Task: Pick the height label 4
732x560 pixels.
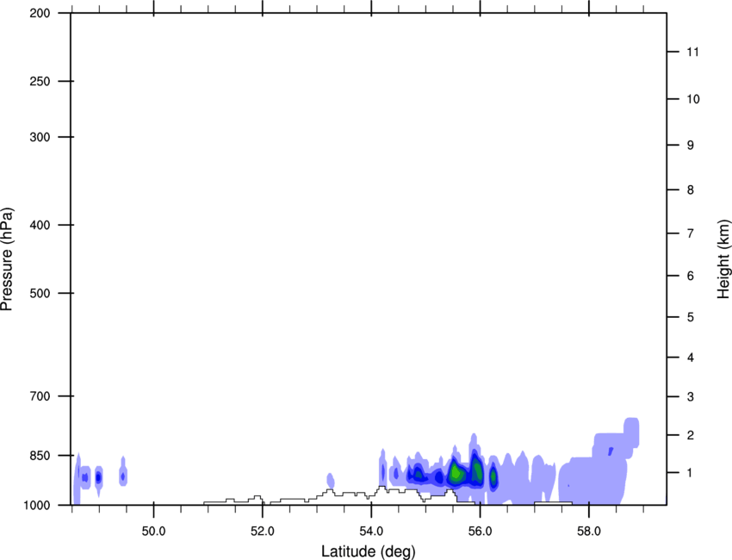Action: pyautogui.click(x=691, y=358)
